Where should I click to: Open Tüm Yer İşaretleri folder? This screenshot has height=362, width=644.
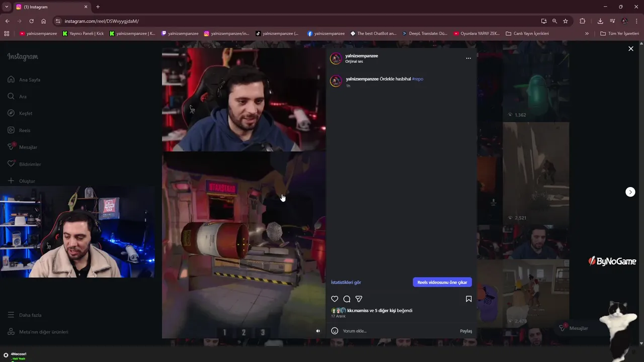tap(620, 34)
